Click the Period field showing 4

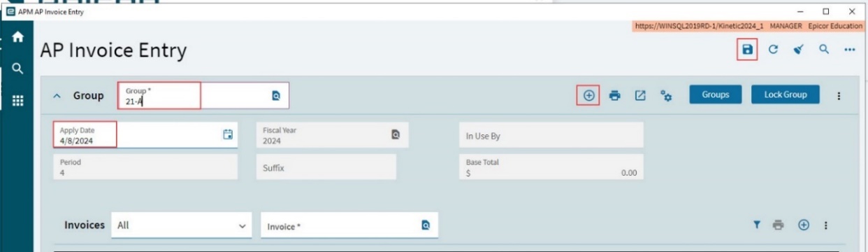tap(145, 167)
